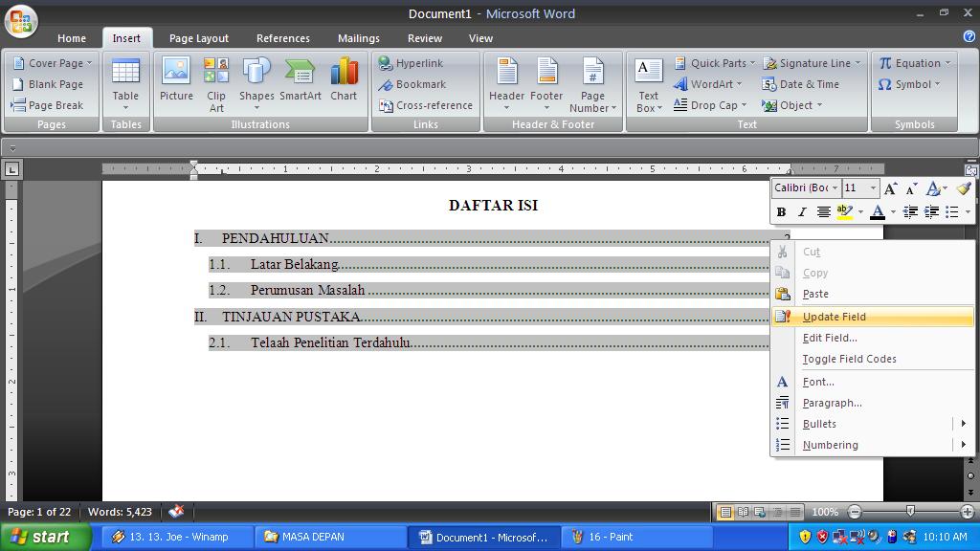Switch to the Home tab
Image resolution: width=980 pixels, height=551 pixels.
coord(72,38)
